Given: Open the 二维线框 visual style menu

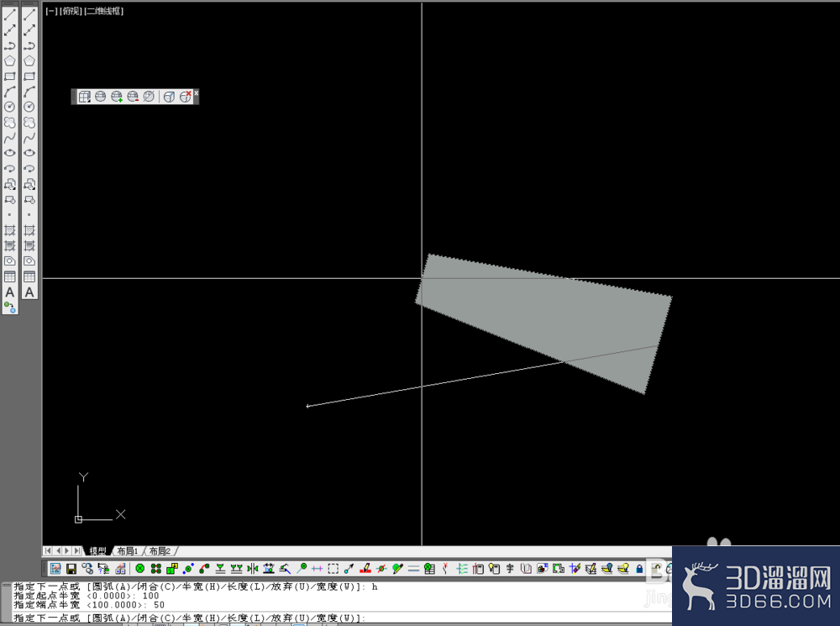Looking at the screenshot, I should click(x=104, y=11).
